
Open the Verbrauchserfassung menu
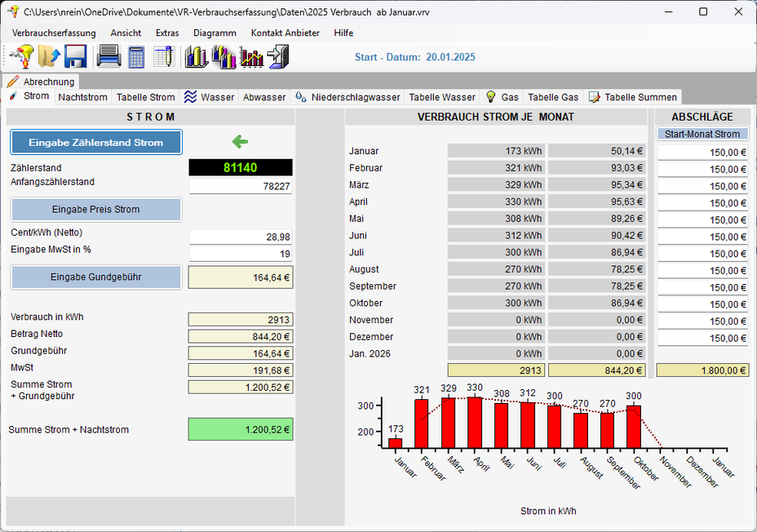pyautogui.click(x=54, y=33)
